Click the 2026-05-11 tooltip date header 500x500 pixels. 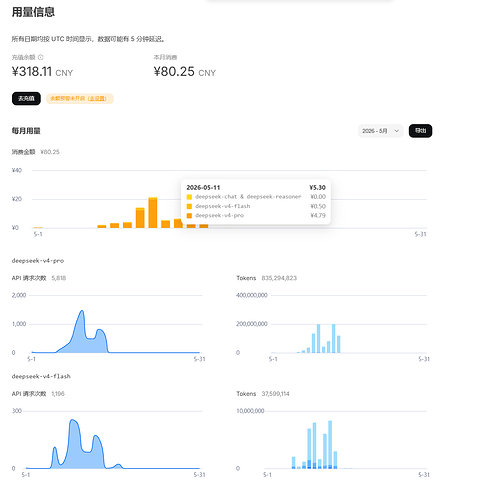(x=203, y=187)
